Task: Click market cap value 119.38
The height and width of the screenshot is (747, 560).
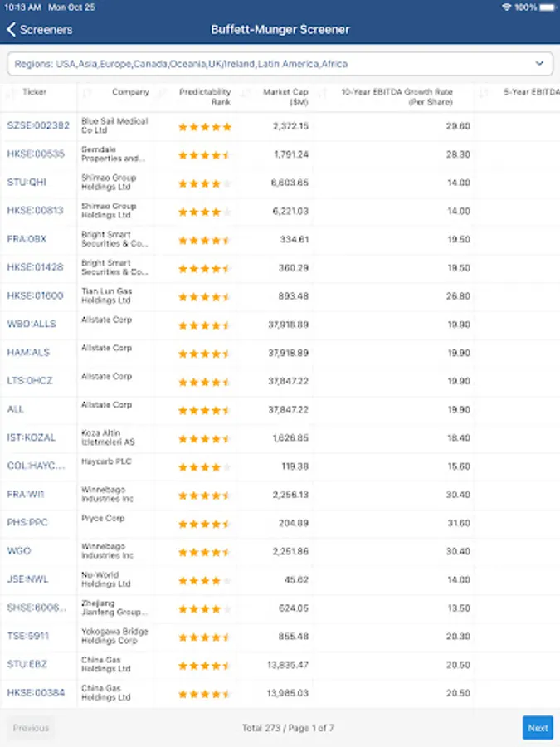Action: (x=295, y=466)
